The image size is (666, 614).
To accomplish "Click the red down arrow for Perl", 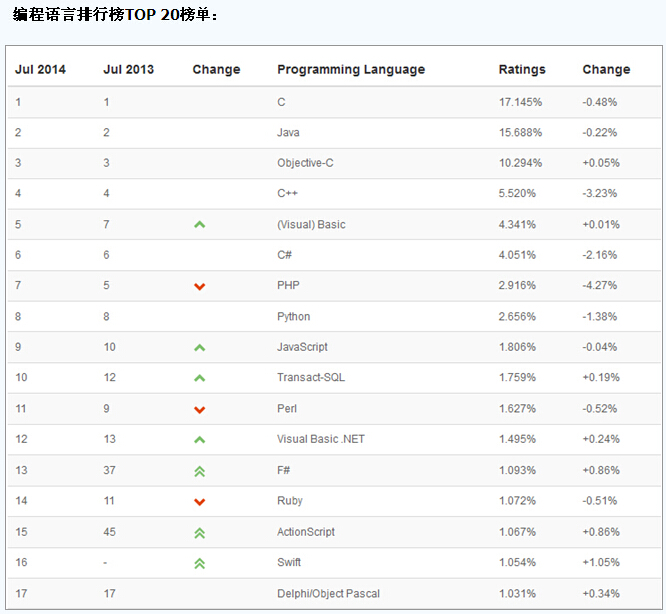I will [199, 410].
